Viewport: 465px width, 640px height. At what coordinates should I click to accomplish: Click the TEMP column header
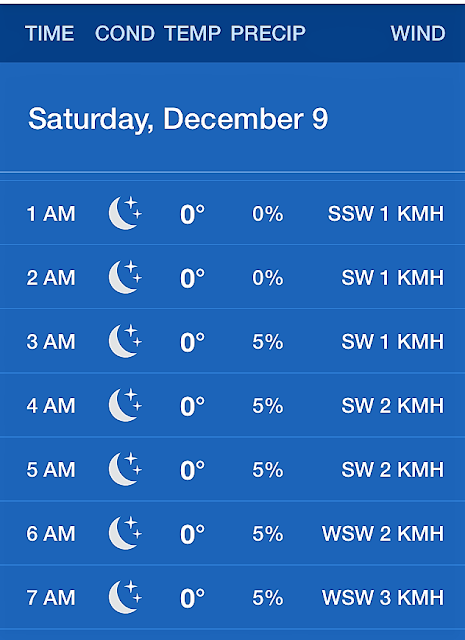[x=192, y=33]
